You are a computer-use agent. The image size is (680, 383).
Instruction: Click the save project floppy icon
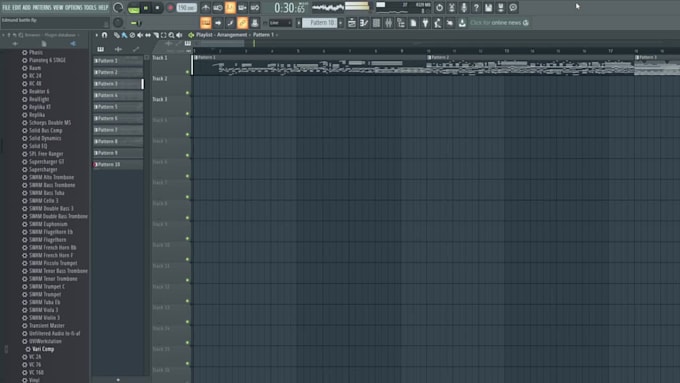(x=488, y=7)
